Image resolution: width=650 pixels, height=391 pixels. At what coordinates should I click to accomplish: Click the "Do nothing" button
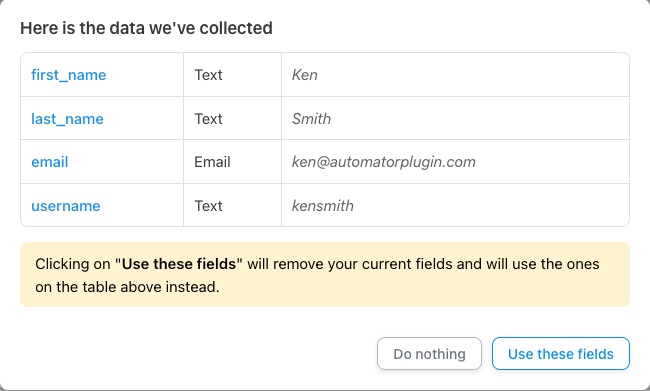429,354
